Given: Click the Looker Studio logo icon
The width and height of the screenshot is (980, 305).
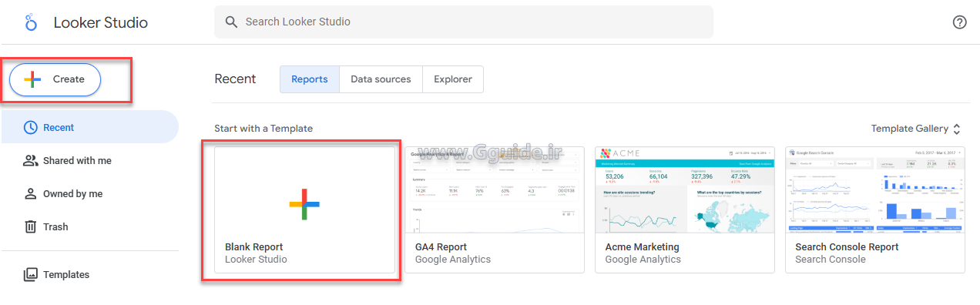Looking at the screenshot, I should 31,22.
